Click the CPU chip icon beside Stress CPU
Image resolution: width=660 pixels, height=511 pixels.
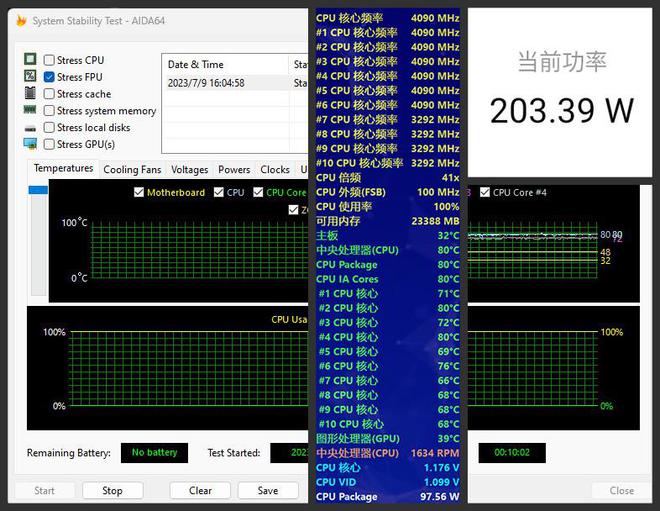pyautogui.click(x=30, y=59)
